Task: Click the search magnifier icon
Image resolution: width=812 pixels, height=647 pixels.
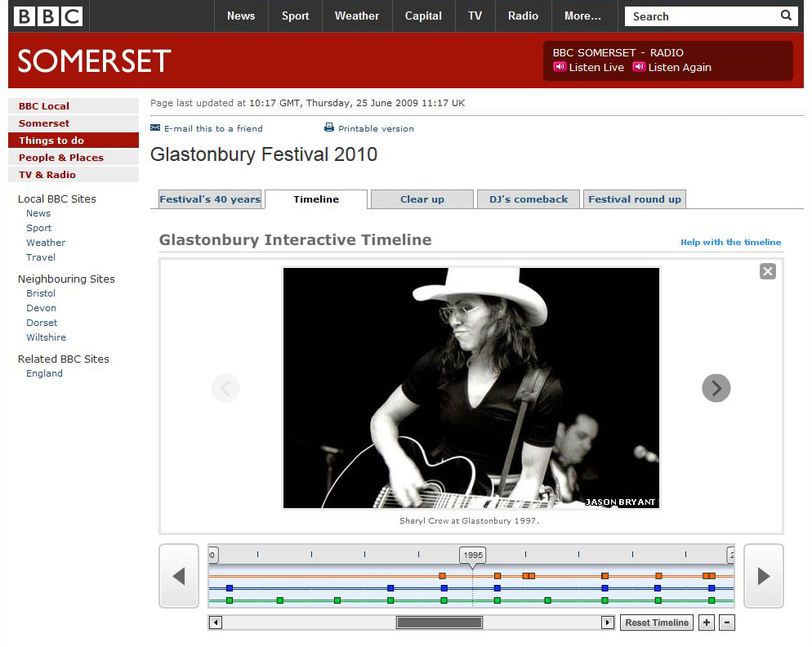Action: (786, 16)
